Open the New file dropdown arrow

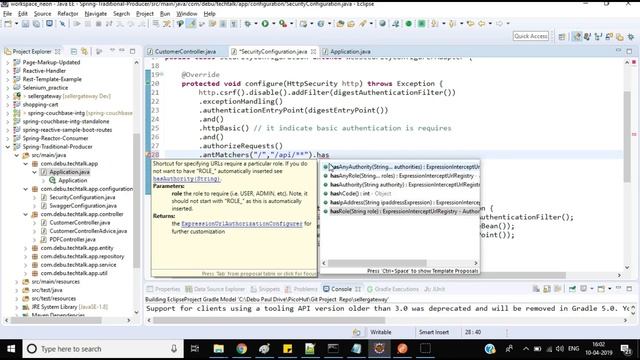(x=16, y=24)
